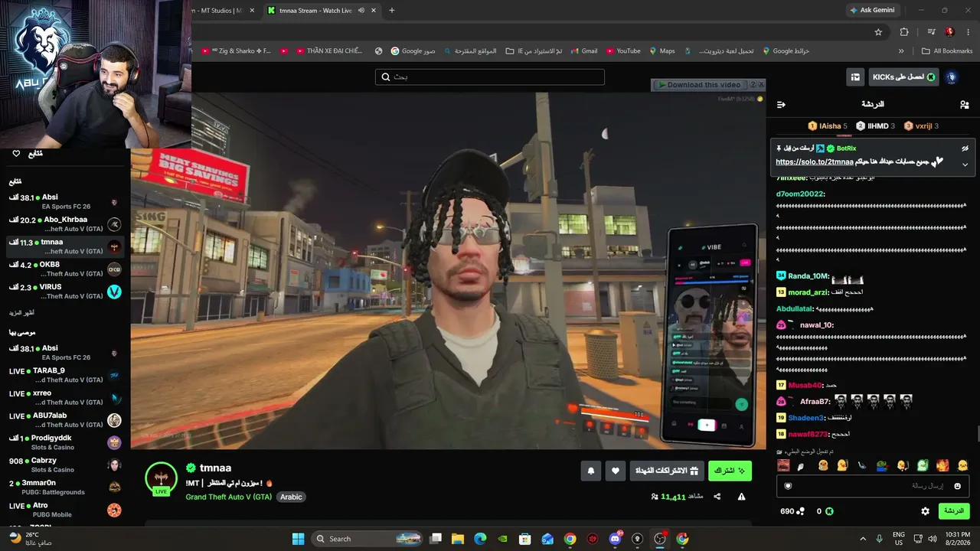Viewport: 980px width, 551px height.
Task: Mute the tmnaa Stream tab audio
Action: click(x=361, y=10)
